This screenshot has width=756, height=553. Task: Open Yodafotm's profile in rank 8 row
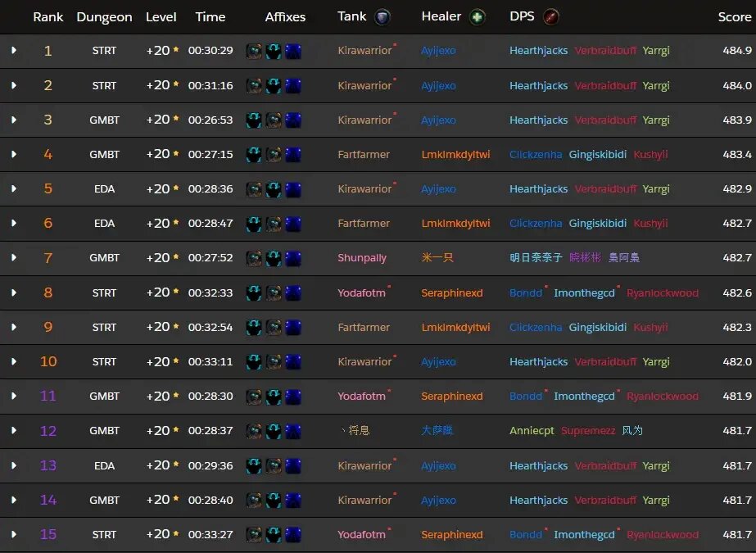tap(361, 292)
